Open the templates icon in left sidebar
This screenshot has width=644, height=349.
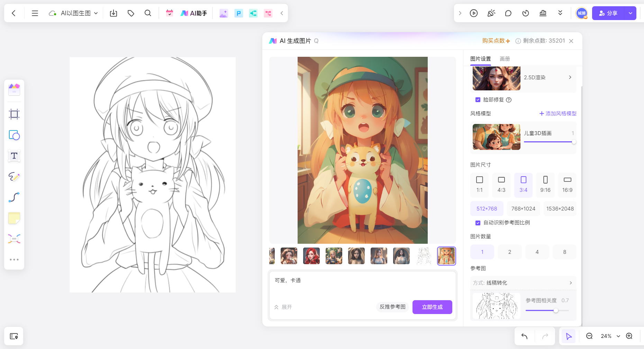(x=14, y=90)
